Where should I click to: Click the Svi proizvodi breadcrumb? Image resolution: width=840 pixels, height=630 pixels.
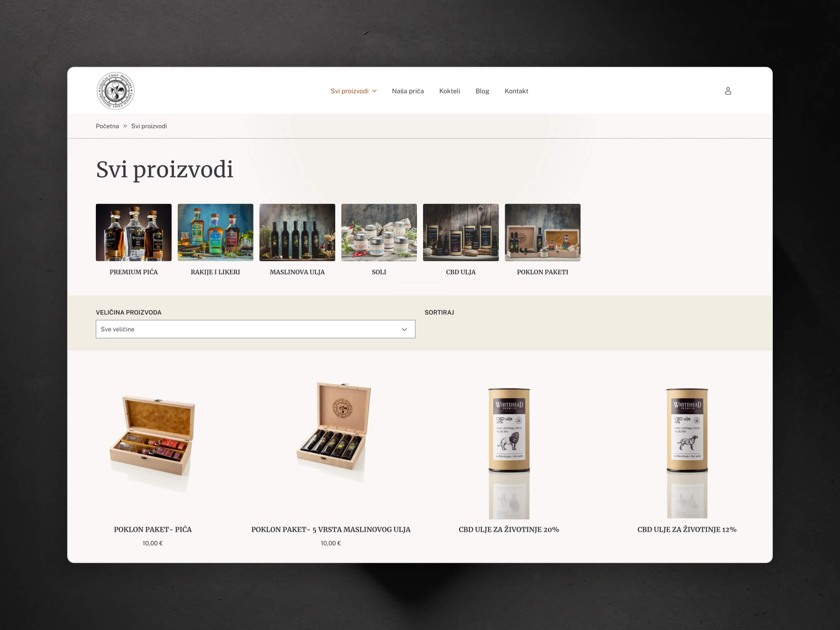pyautogui.click(x=149, y=126)
